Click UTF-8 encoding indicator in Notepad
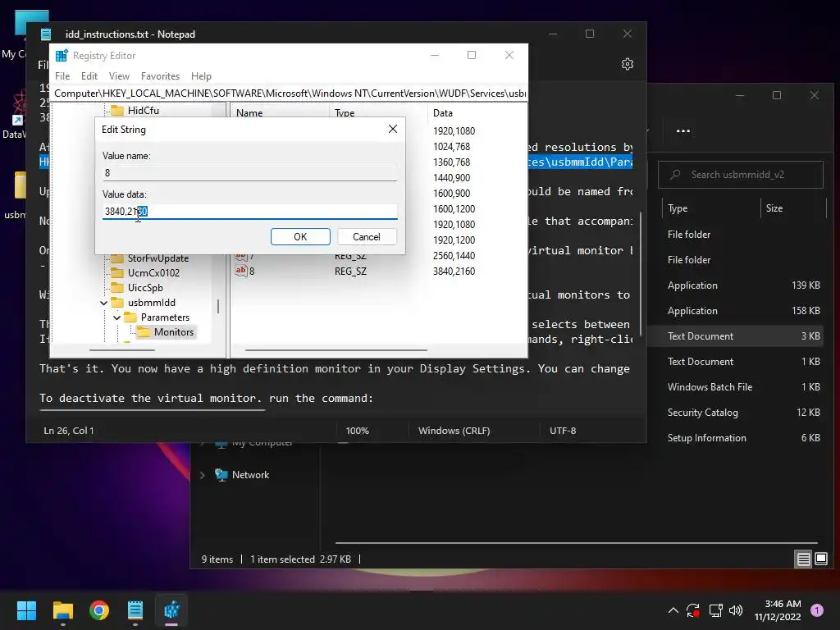This screenshot has width=840, height=630. [563, 430]
